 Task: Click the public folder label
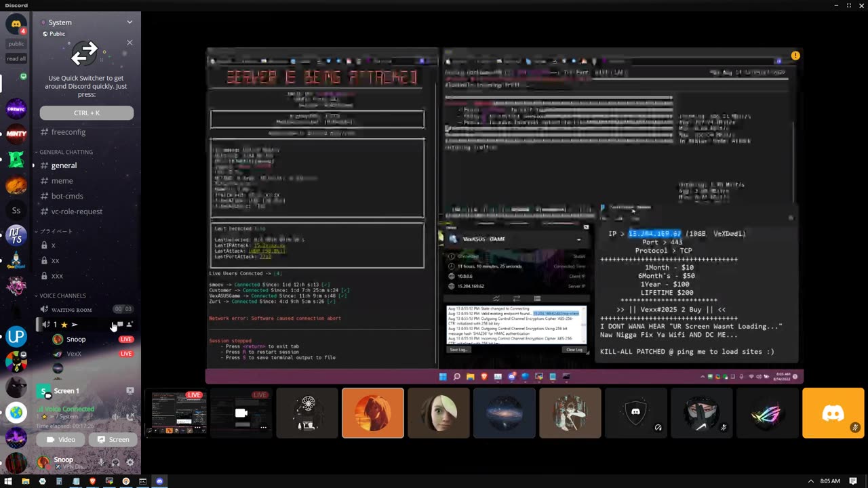click(16, 44)
